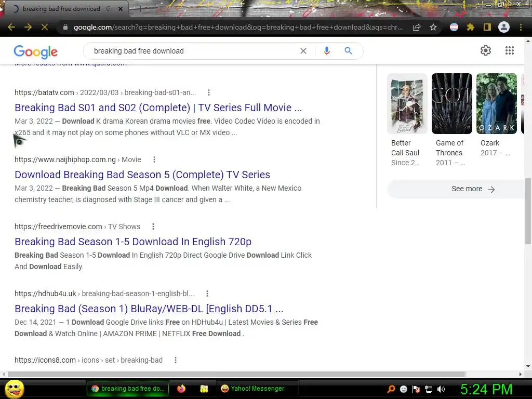The image size is (532, 399).
Task: Click the smiley start button
Action: point(14,389)
